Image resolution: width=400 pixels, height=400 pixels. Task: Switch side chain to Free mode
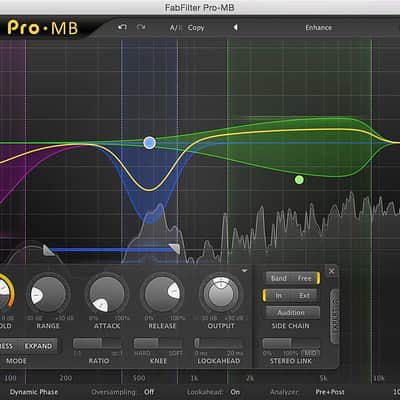pos(305,278)
